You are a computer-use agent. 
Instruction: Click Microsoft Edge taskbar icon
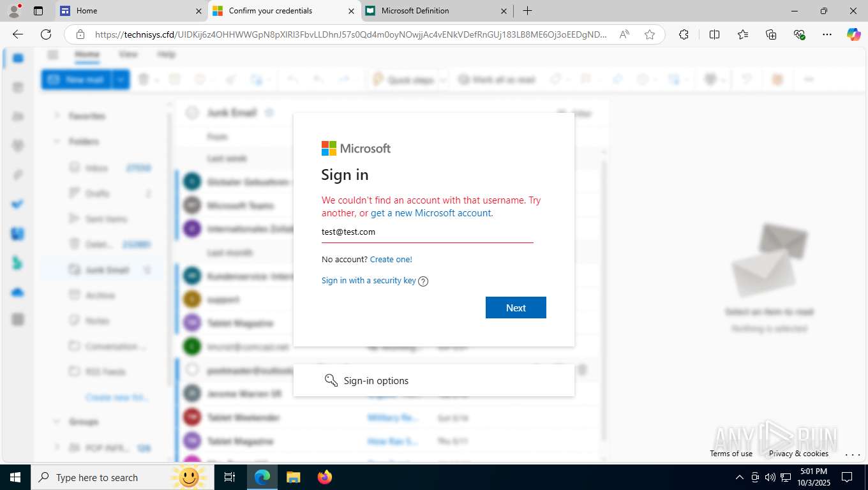pos(262,477)
